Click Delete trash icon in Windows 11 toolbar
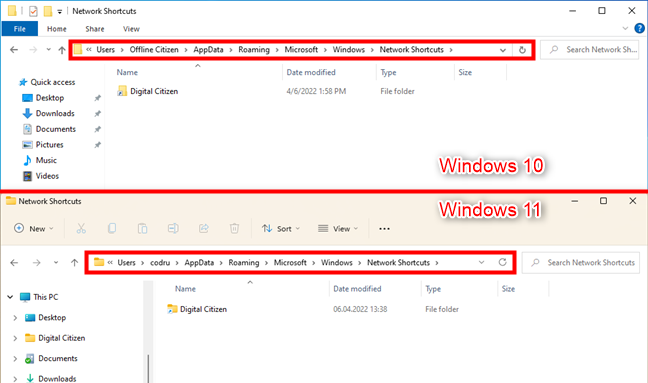The width and height of the screenshot is (648, 383). [x=234, y=228]
